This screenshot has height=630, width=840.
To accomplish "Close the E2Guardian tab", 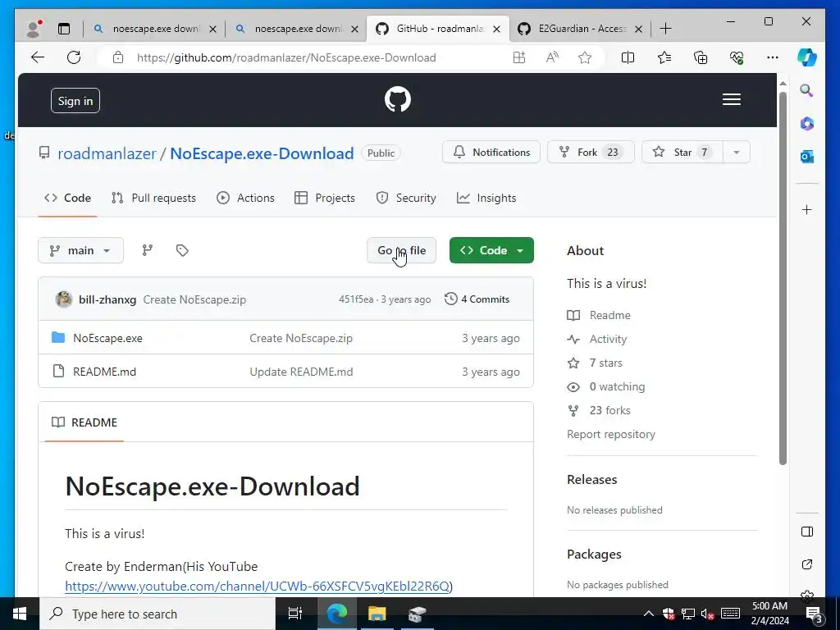I will (638, 29).
